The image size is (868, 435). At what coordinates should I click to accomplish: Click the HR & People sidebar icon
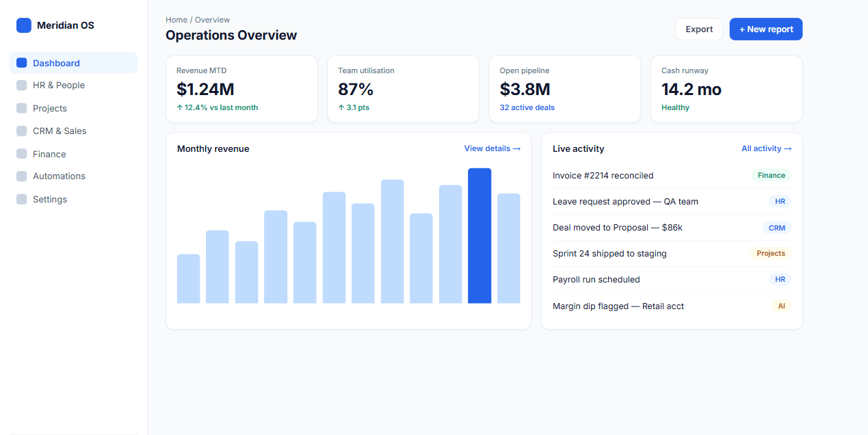coord(21,85)
